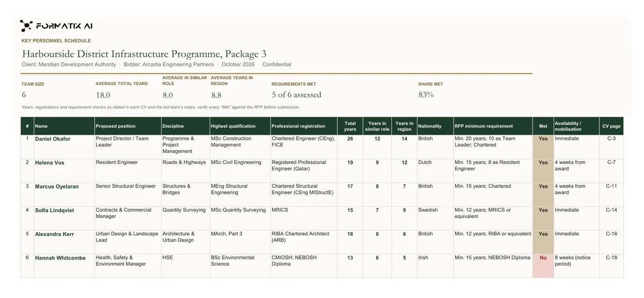
Task: Select the name 'Daniel Okafor'
Action: tap(53, 139)
